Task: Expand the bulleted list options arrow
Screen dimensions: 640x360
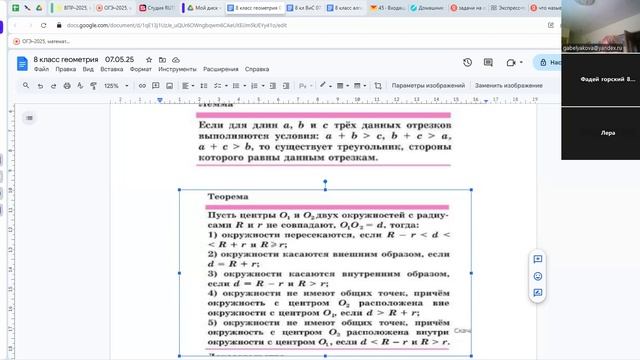Action: (245, 86)
